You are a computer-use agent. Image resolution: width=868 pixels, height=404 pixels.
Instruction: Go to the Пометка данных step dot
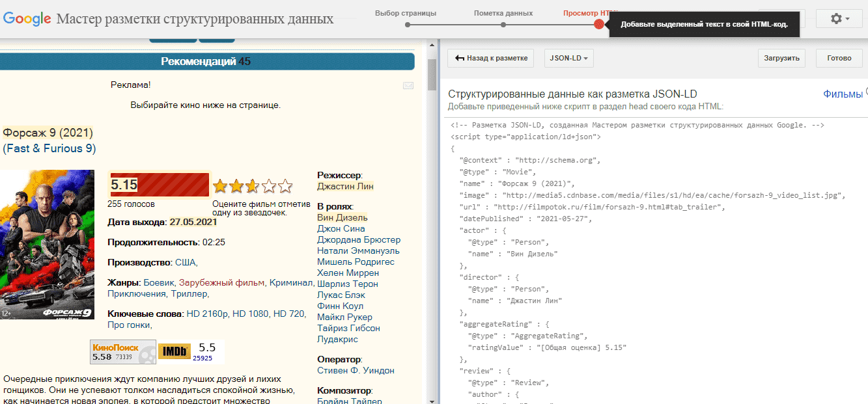[503, 25]
